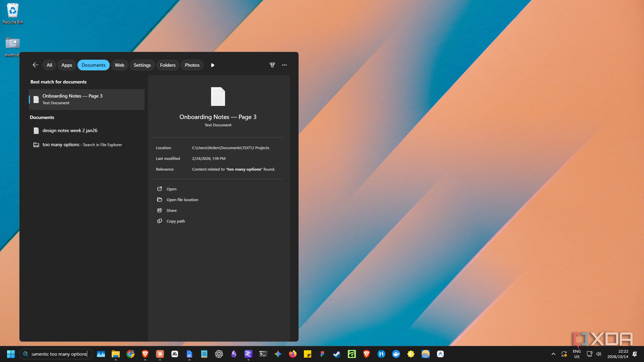Screen dimensions: 644x362
Task: Switch to the Settings filter tab
Action: [142, 65]
